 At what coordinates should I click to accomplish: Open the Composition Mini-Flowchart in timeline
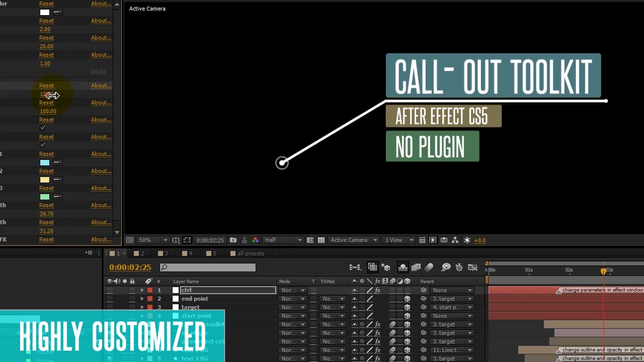pyautogui.click(x=355, y=267)
